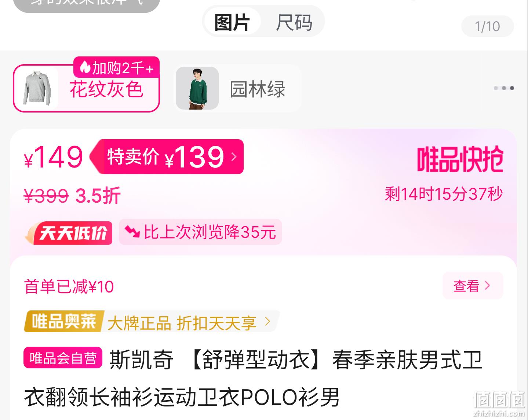Tap the 唯品快抢 flash sale logo
Viewport: 528px width, 420px height.
460,160
